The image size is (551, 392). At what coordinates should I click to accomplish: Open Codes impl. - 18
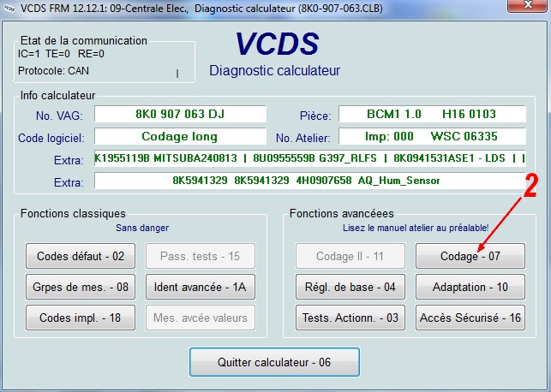(81, 318)
